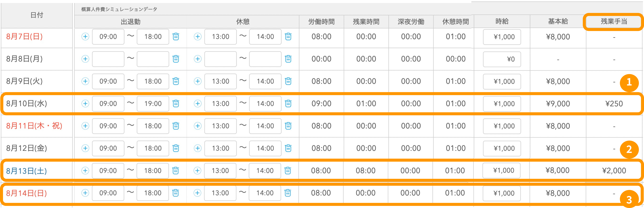Image resolution: width=644 pixels, height=208 pixels.
Task: Delete break time for 8月7日(日)
Action: click(288, 37)
